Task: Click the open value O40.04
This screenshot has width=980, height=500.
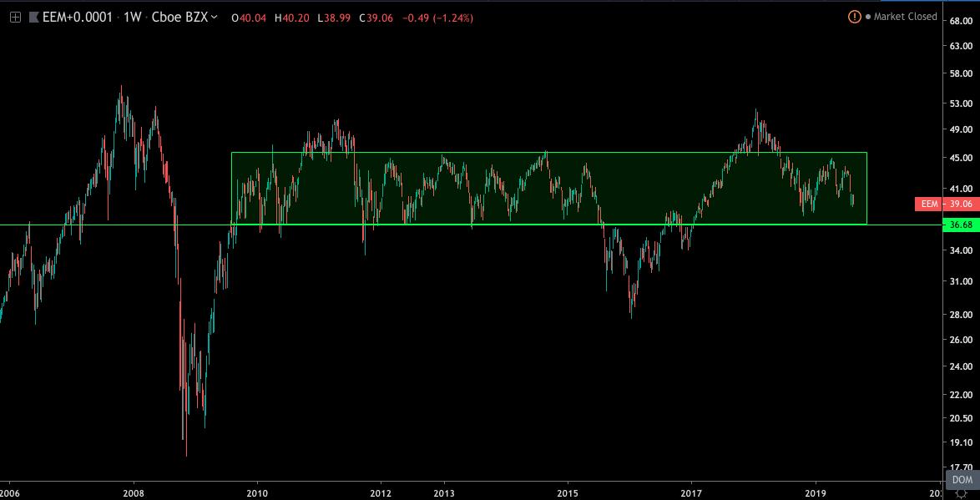Action: [x=249, y=18]
